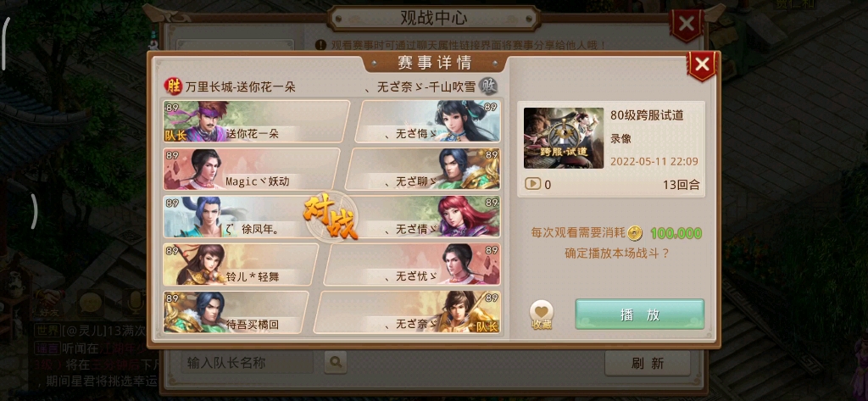Click the 输入队长名称 search input field

(248, 363)
